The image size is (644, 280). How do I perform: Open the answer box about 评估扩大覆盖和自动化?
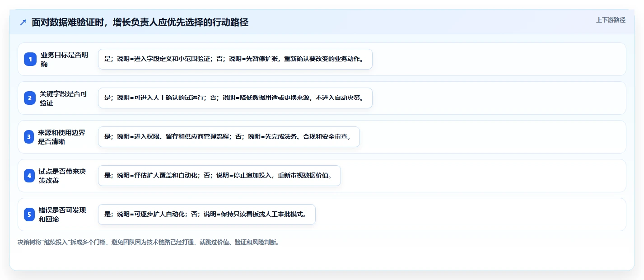(x=219, y=176)
